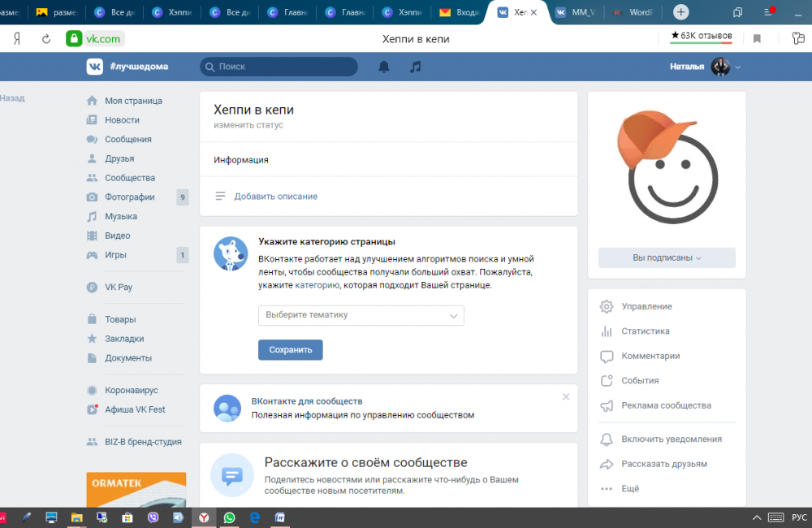This screenshot has height=528, width=812.
Task: Click Рассказать друзьям share arrow icon
Action: (607, 464)
